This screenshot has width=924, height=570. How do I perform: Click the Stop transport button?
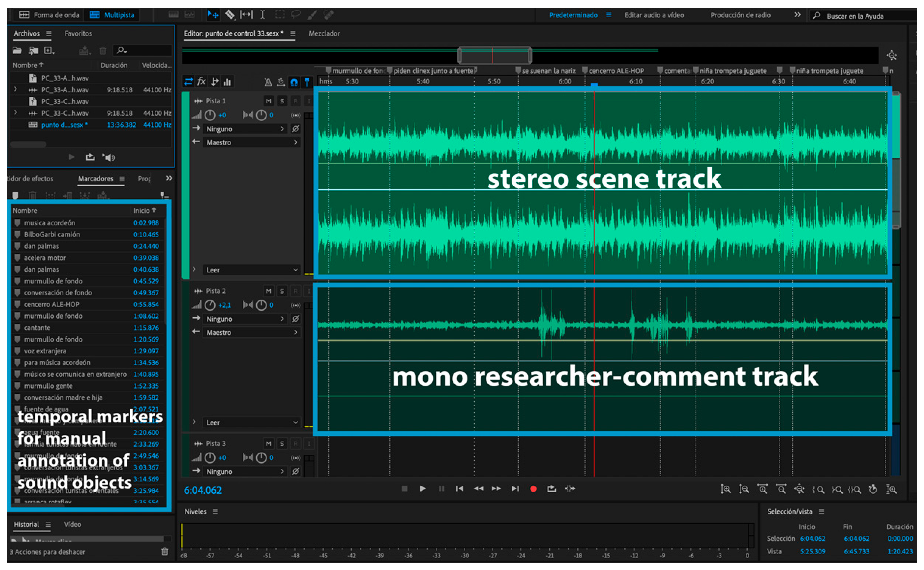[404, 489]
